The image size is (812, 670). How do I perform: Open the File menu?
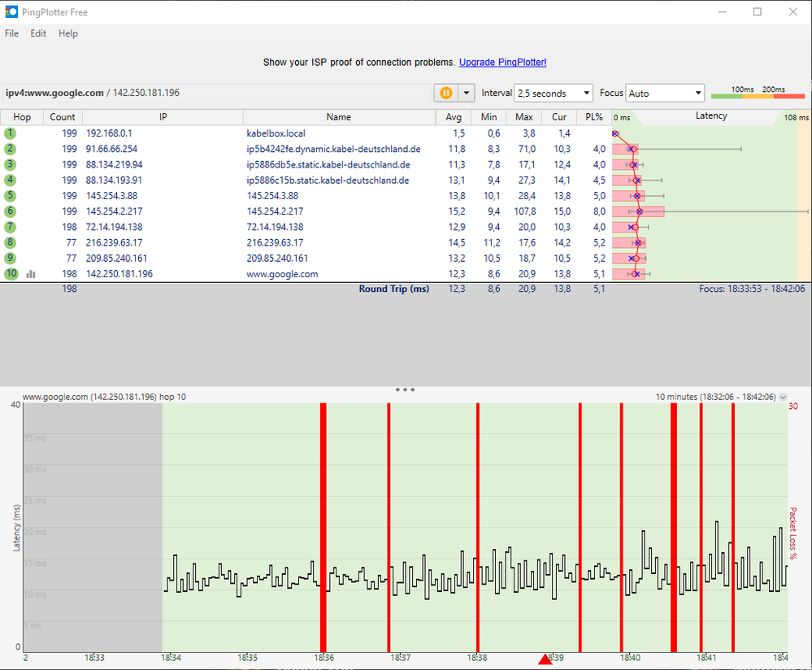12,33
